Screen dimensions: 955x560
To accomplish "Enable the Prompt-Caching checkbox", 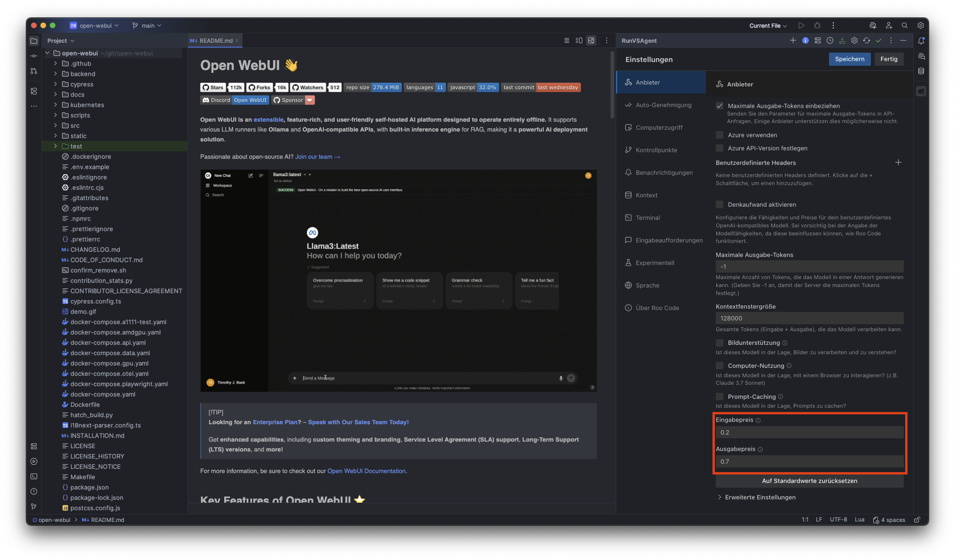I will coord(720,397).
